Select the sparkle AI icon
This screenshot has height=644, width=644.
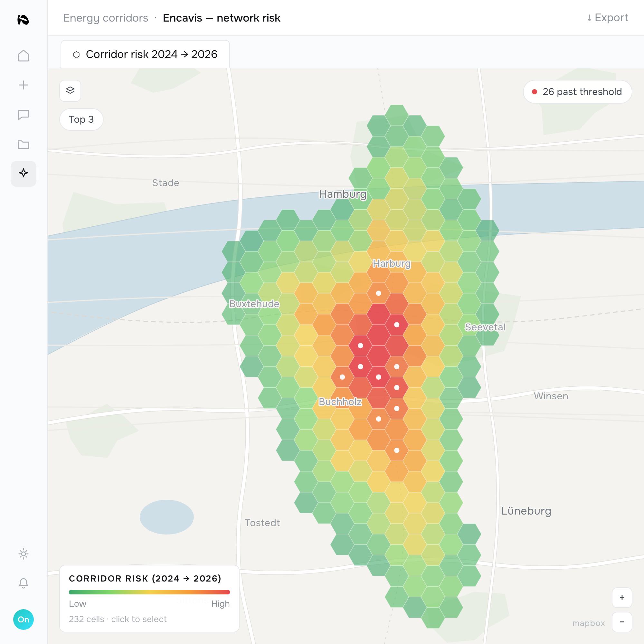[x=23, y=173]
